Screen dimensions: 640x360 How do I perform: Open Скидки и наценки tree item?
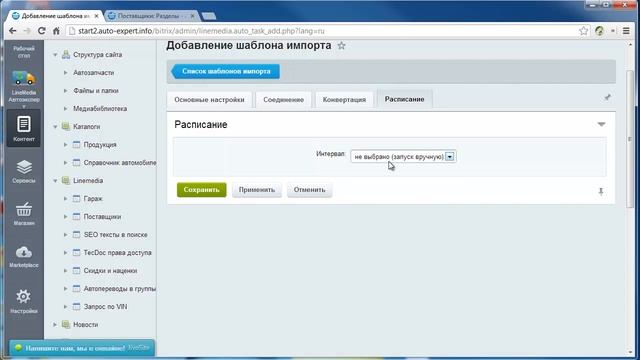[x=110, y=271]
